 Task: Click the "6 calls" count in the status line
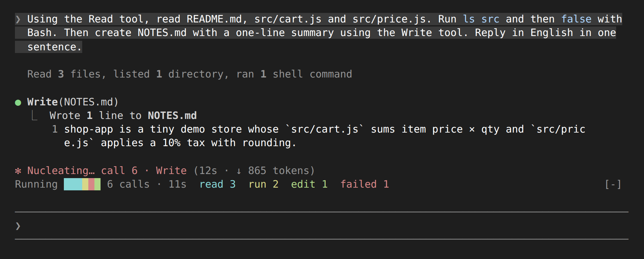pos(128,184)
